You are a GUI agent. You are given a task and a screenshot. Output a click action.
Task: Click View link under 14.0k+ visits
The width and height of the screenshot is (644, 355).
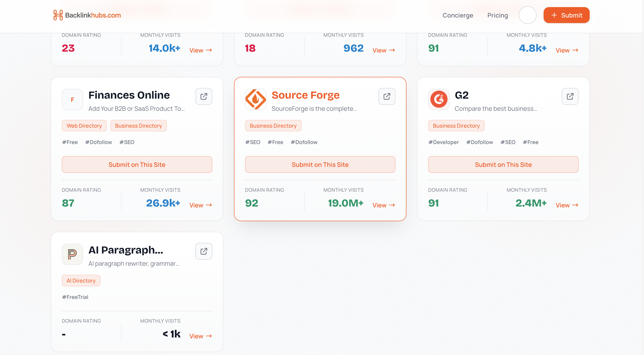click(x=201, y=50)
